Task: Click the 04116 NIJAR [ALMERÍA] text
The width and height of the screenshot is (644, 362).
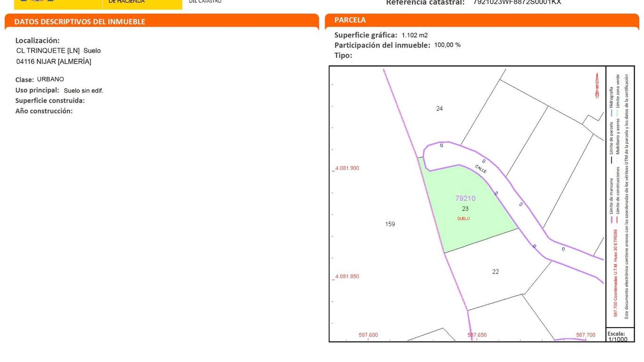Action: click(x=54, y=61)
